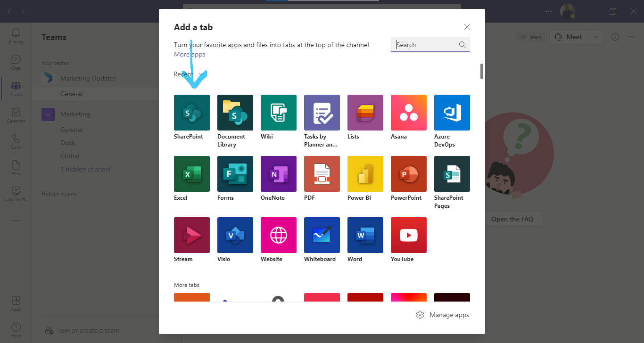Open General channel under Marketing

coord(71,129)
